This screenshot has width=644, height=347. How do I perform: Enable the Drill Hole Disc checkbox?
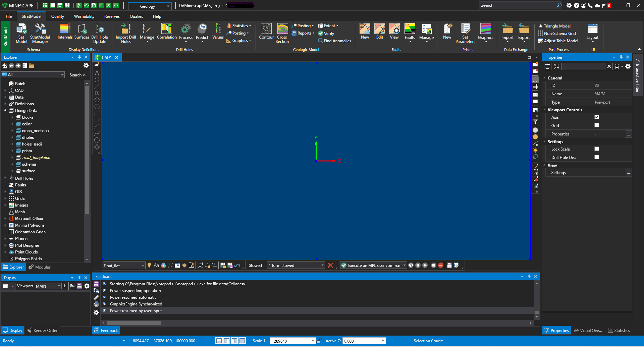pos(597,157)
